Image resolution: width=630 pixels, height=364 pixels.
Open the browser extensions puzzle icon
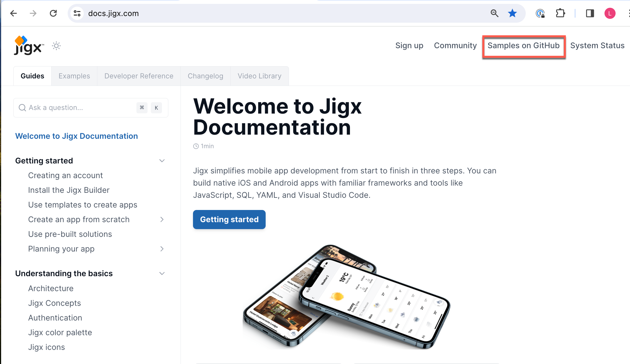[x=560, y=13]
